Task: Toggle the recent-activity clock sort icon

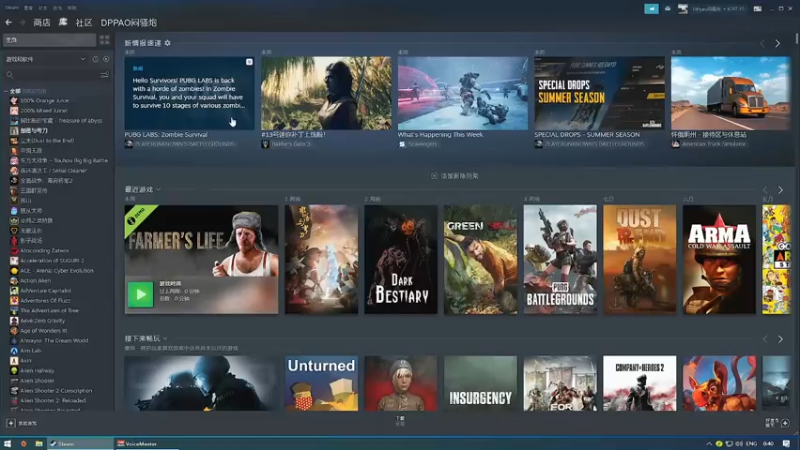Action: click(x=95, y=59)
